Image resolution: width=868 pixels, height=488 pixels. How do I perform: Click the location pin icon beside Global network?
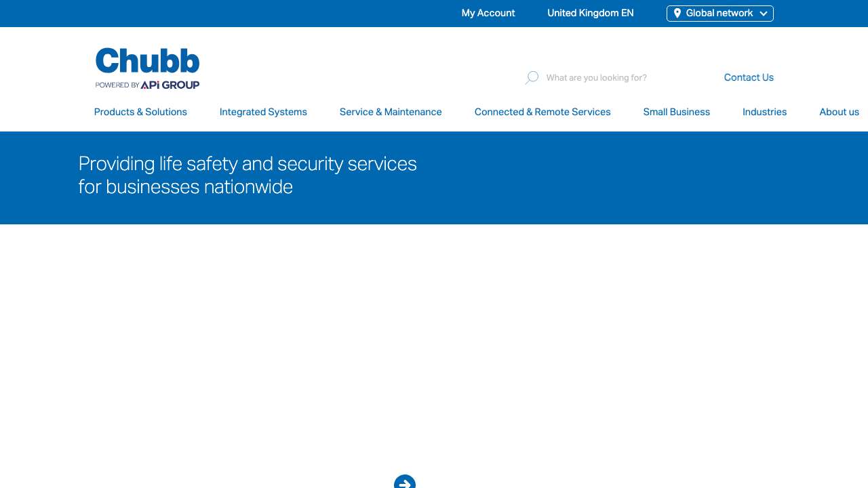[x=677, y=14]
